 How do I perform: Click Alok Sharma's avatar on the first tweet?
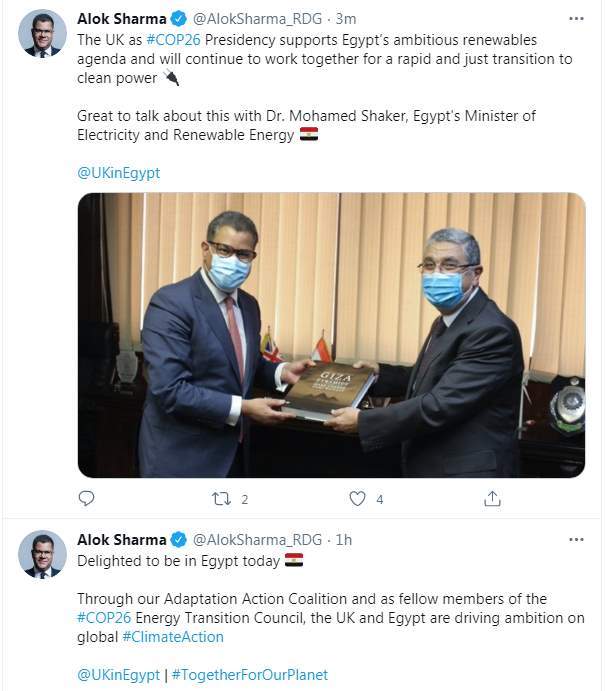point(42,34)
